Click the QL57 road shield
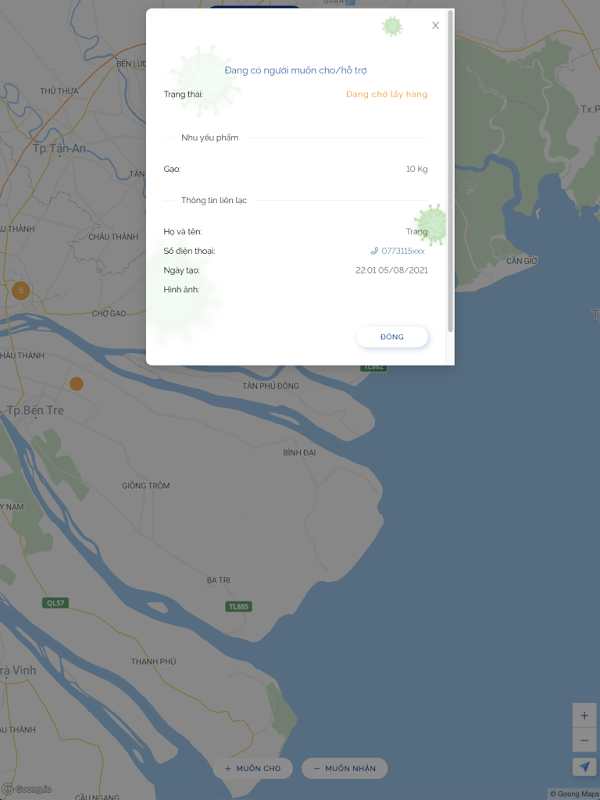 tap(55, 603)
